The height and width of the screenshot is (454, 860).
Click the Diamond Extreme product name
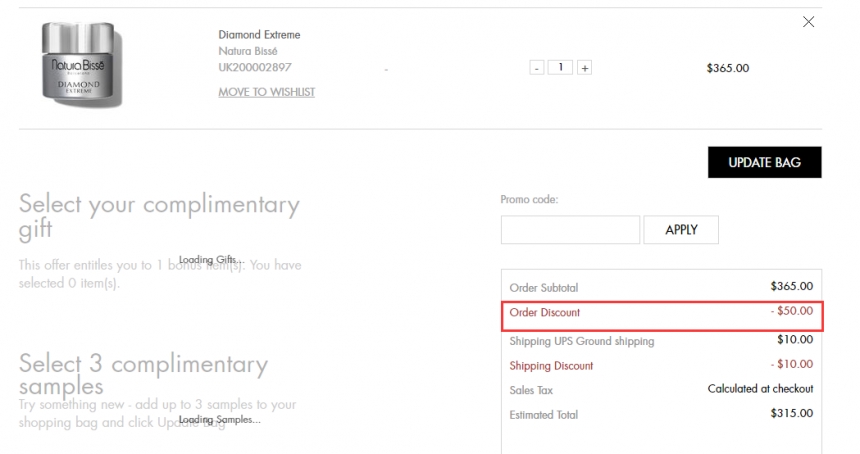coord(259,35)
